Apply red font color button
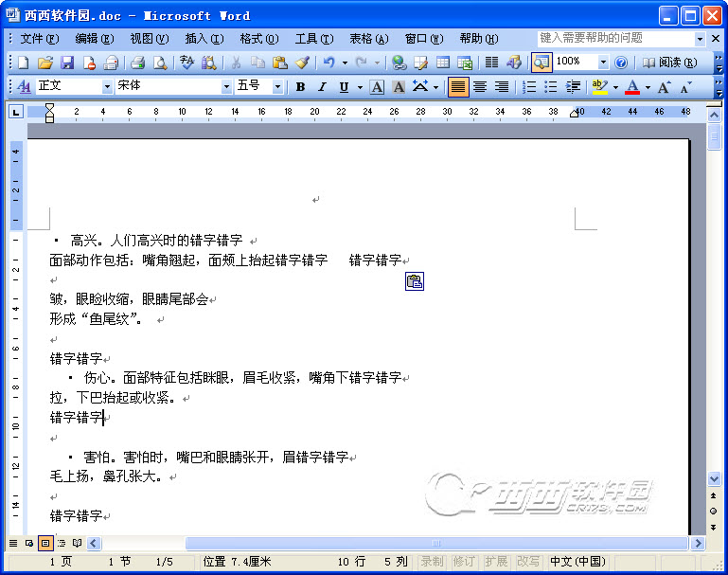Screen dimensions: 728x575 click(x=632, y=87)
